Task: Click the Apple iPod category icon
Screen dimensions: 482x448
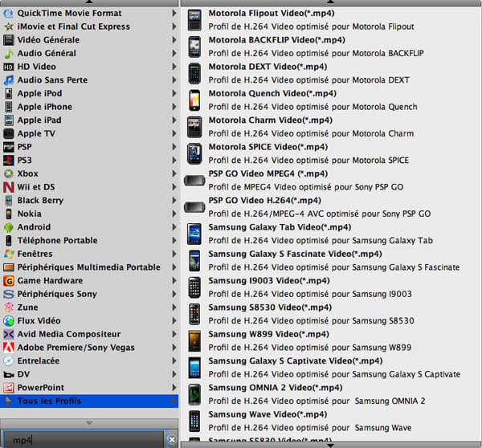Action: (x=9, y=93)
